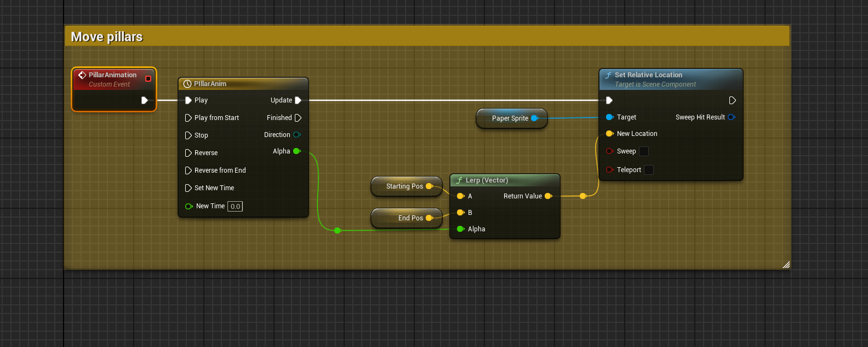Click the reroute node on the green Alpha wire
The width and height of the screenshot is (868, 347).
point(338,231)
